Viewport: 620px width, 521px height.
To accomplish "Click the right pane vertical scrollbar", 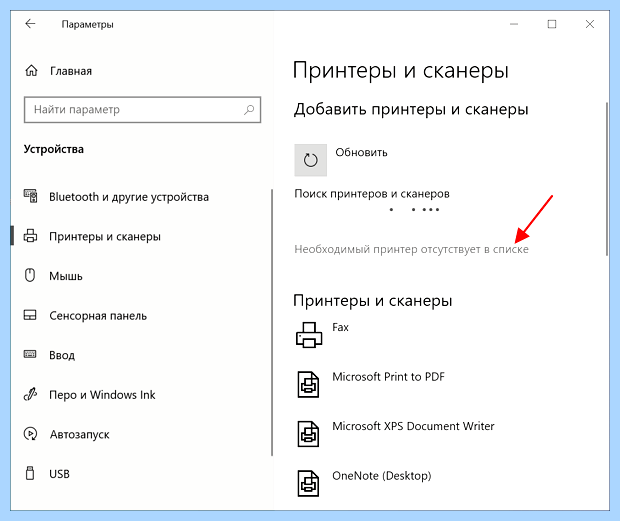I will 607,179.
